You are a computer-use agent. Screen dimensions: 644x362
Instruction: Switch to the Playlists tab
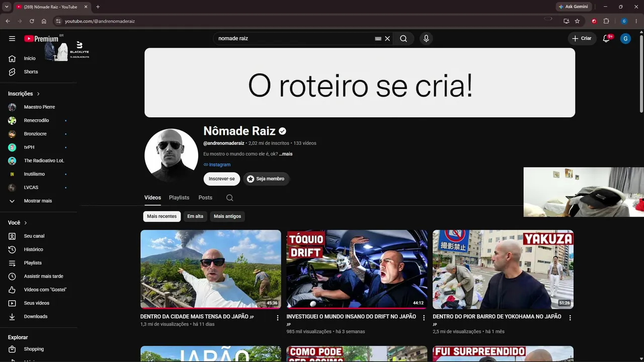179,198
